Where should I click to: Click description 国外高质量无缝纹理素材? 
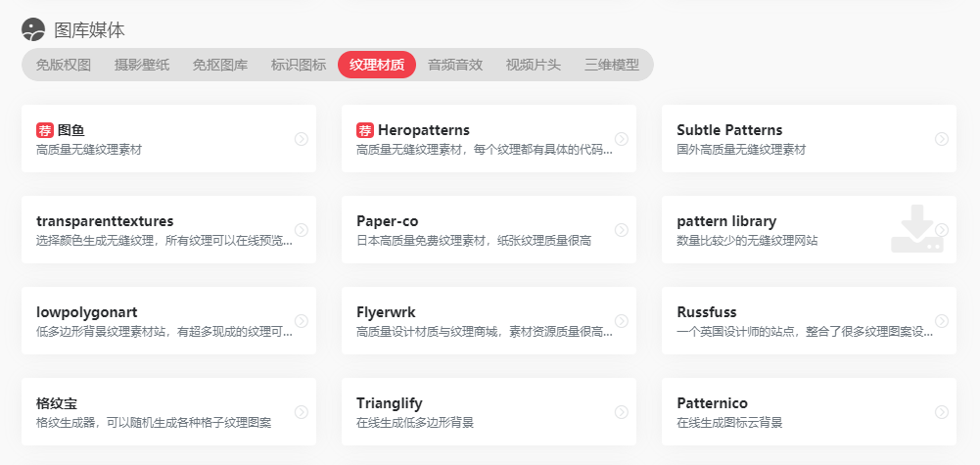tap(741, 150)
